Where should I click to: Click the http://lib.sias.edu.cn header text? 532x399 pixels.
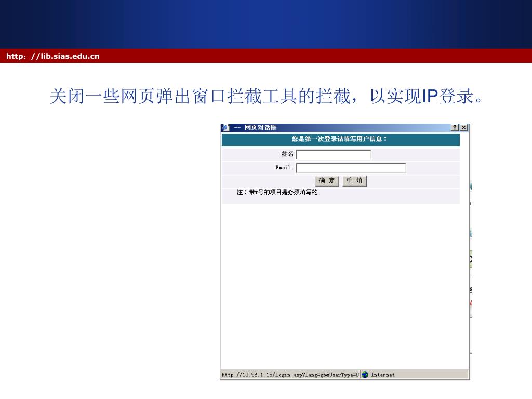(53, 56)
